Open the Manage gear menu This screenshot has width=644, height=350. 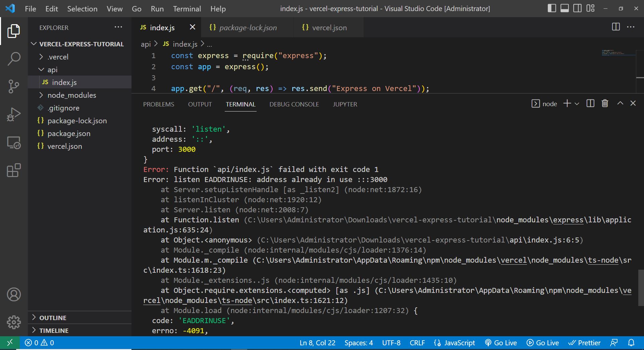coord(14,322)
